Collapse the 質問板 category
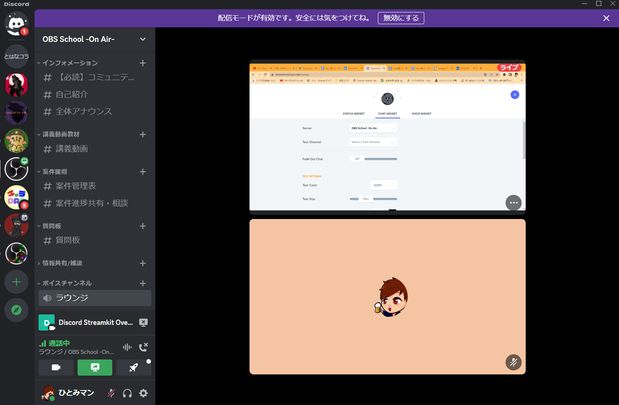619x405 pixels. (51, 226)
